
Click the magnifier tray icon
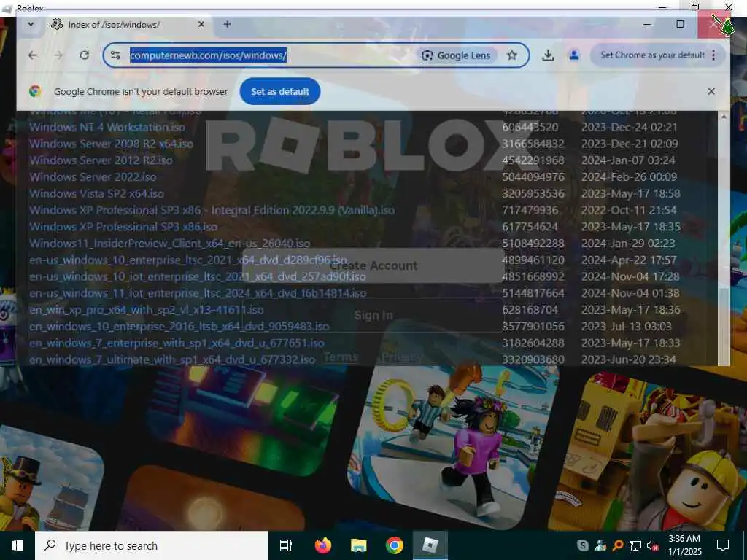(617, 545)
